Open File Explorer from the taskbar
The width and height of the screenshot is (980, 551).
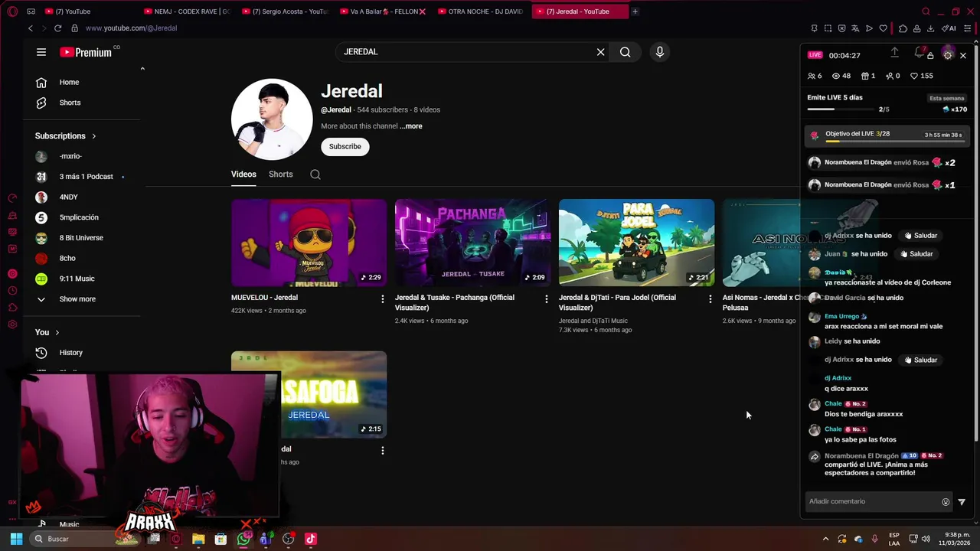198,539
